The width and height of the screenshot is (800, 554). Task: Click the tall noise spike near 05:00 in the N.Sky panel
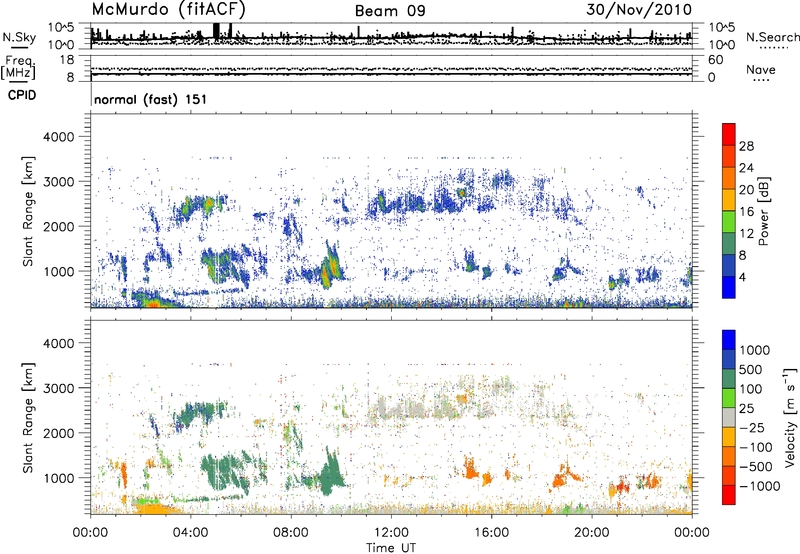click(x=216, y=31)
